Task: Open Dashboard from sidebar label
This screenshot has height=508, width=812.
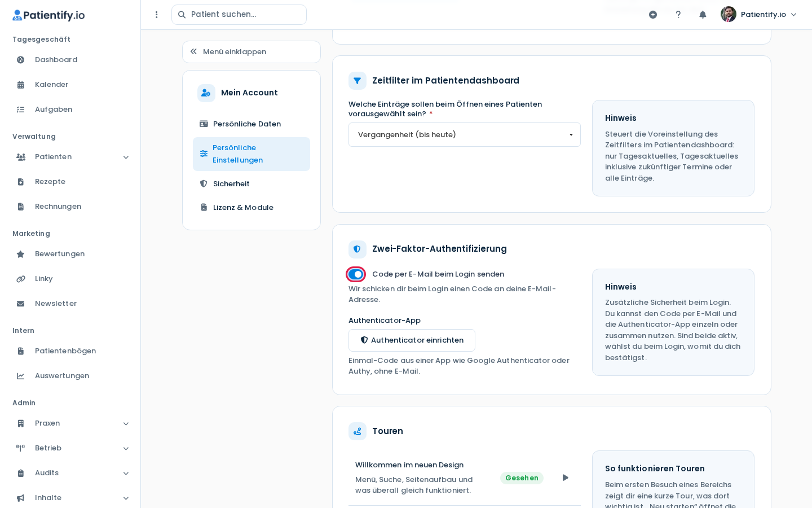Action: [x=56, y=60]
